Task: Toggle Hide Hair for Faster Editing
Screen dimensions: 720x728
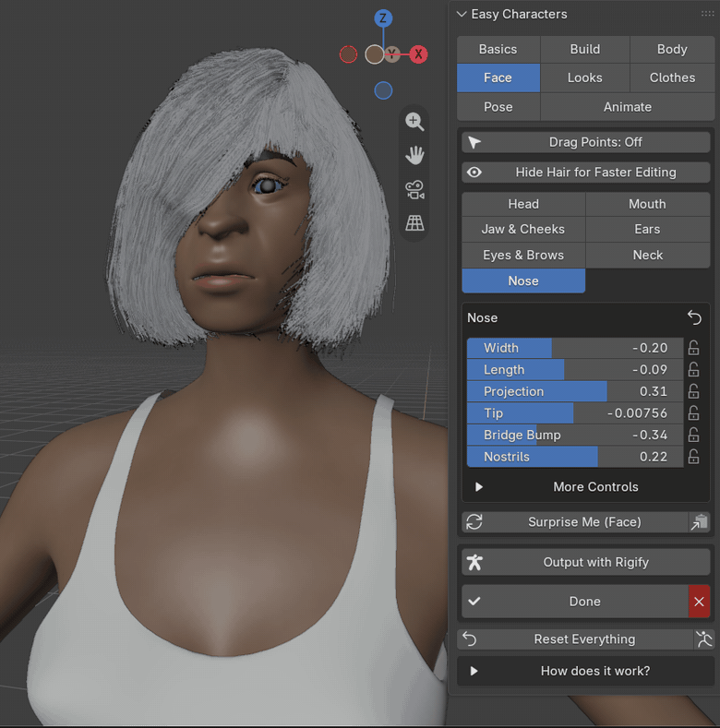Action: (x=586, y=173)
